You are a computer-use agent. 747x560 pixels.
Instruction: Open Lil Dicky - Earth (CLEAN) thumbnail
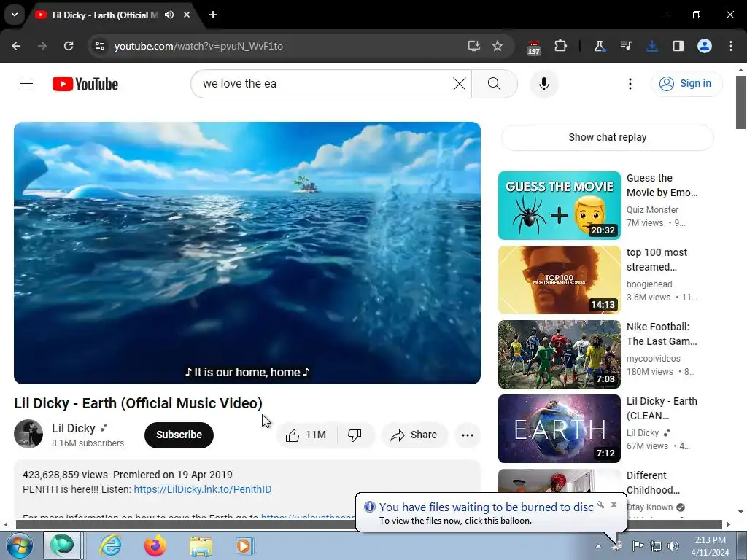560,428
